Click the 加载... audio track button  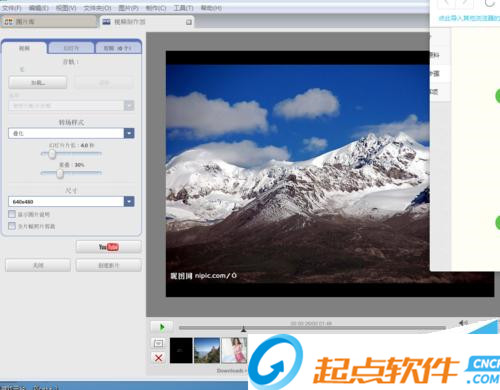(x=38, y=83)
